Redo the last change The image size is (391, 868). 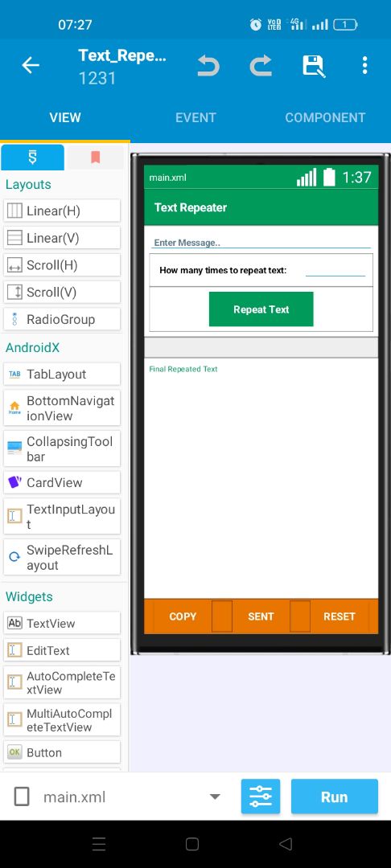coord(261,66)
